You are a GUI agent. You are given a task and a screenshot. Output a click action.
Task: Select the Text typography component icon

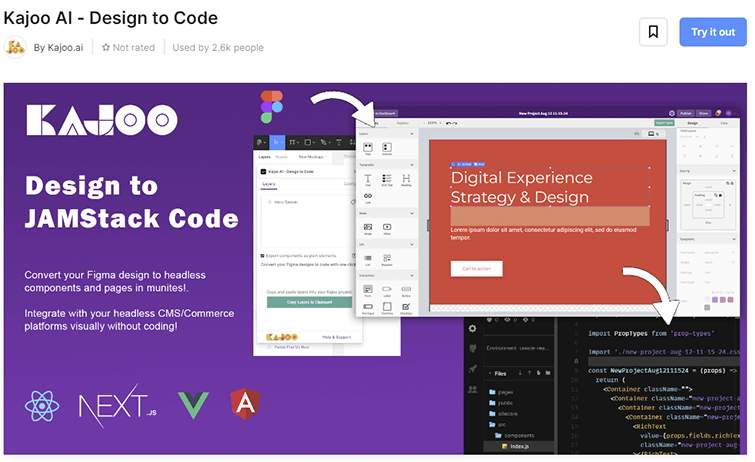coord(368,180)
